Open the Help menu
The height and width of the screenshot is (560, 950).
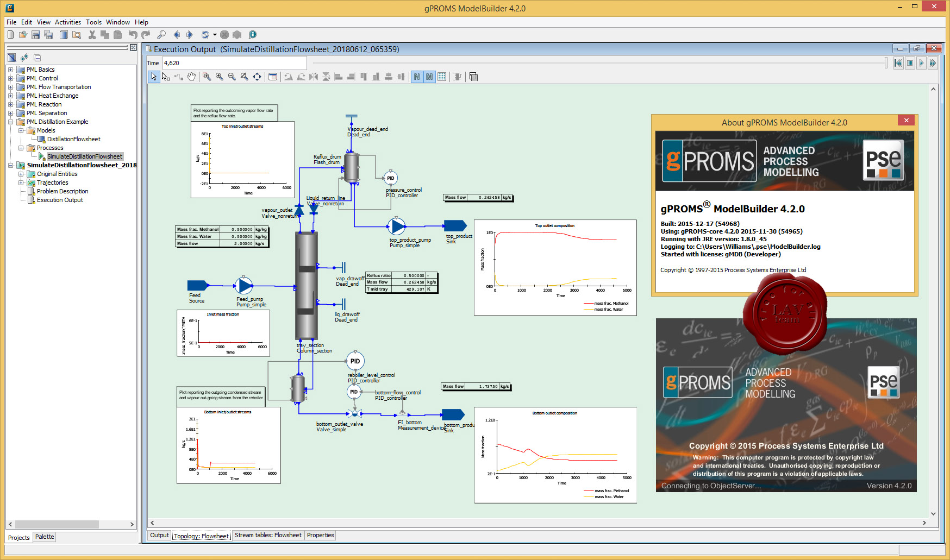point(142,22)
